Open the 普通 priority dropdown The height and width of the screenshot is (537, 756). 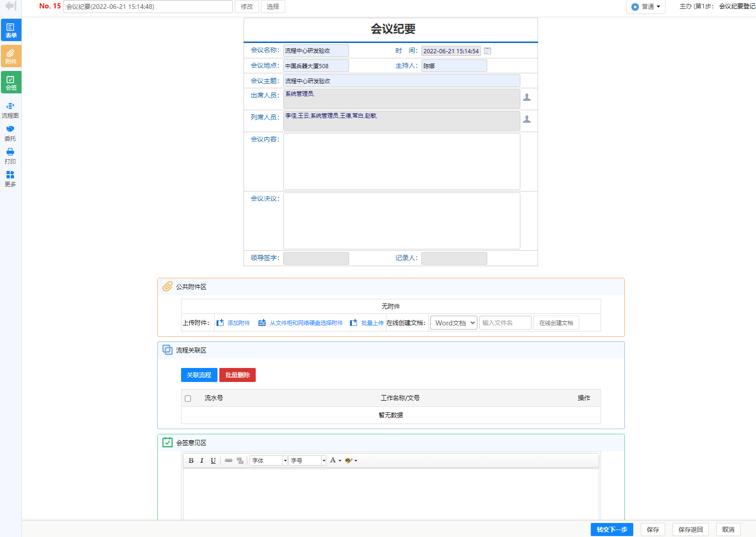646,7
